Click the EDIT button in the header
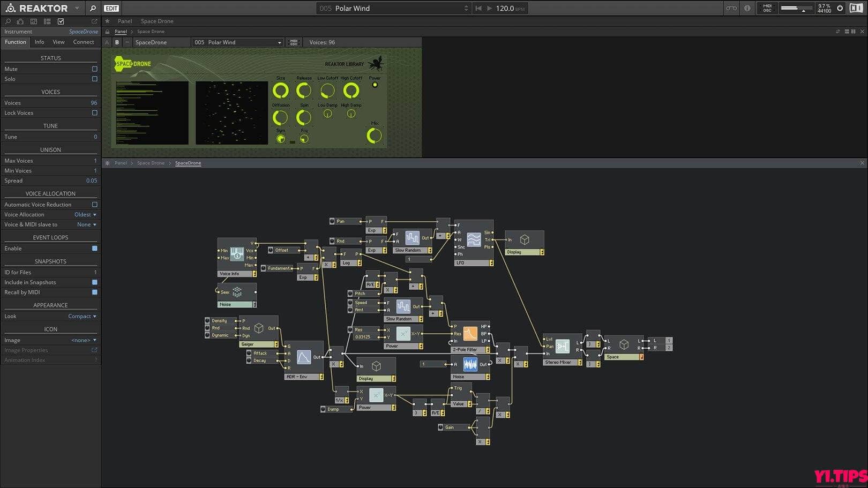Image resolution: width=868 pixels, height=488 pixels. pos(111,8)
